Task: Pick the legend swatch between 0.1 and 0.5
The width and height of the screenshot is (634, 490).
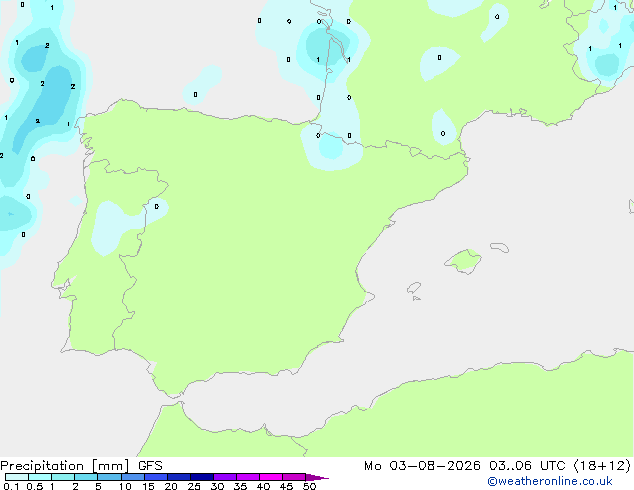Action: (17, 477)
